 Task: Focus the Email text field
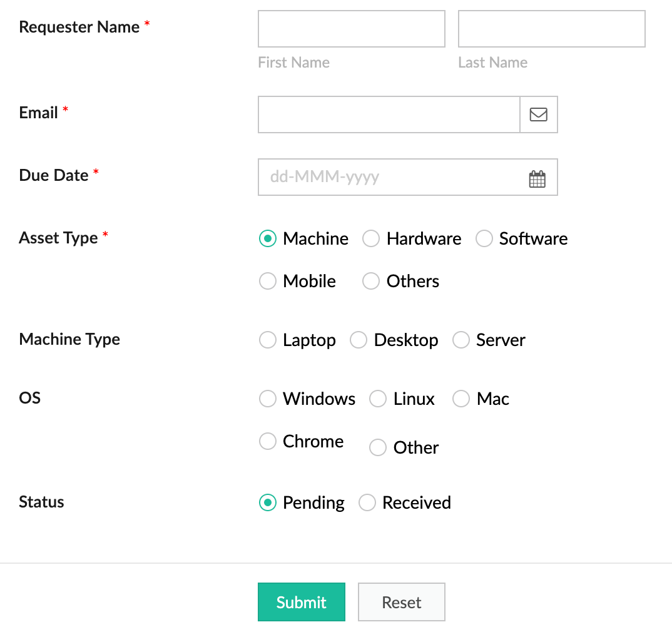point(389,115)
